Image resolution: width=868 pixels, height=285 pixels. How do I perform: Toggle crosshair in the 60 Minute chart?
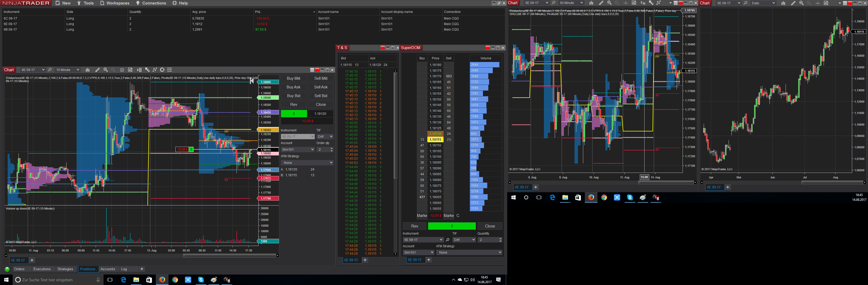[626, 3]
